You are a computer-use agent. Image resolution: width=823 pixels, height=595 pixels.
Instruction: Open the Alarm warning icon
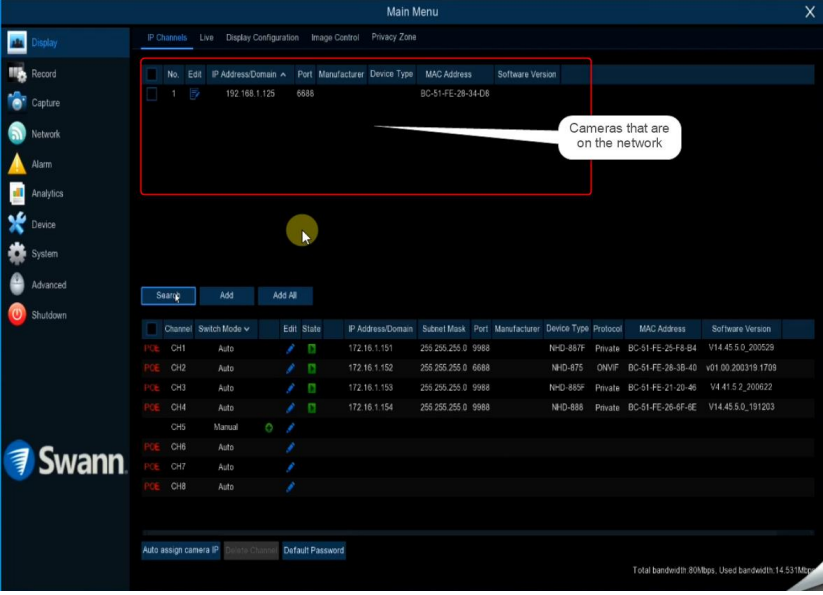(17, 164)
